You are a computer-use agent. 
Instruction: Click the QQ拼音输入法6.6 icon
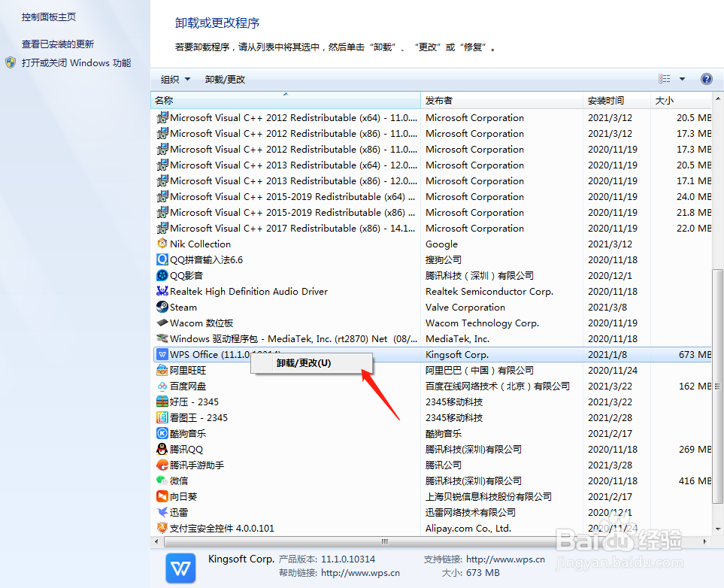pos(162,259)
